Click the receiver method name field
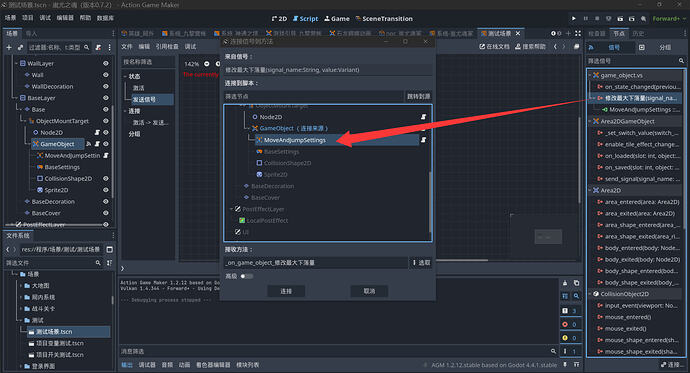Viewport: 690px width, 373px height. click(316, 263)
